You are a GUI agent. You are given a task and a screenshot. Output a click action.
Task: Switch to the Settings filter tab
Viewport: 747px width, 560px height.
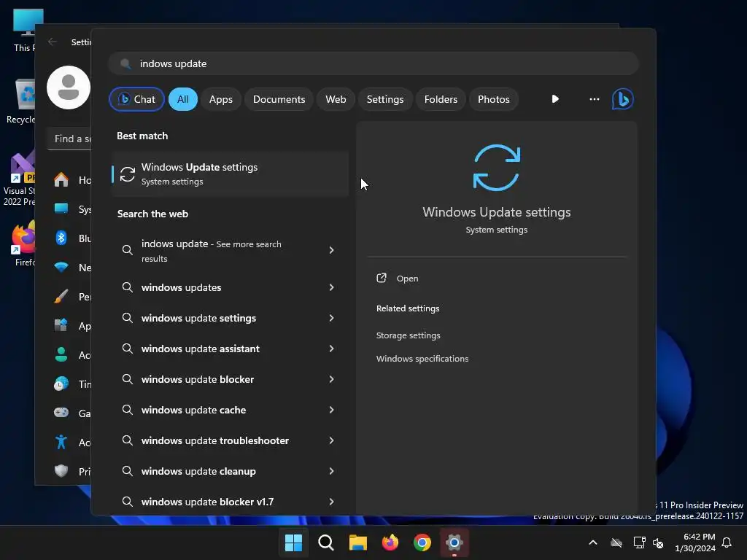point(385,99)
